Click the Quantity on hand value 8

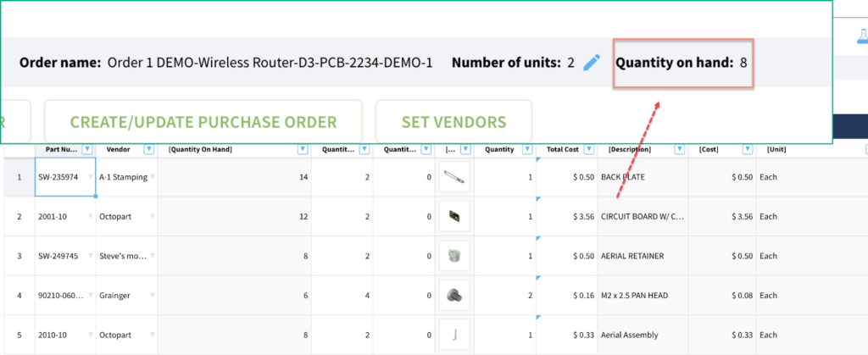[743, 63]
